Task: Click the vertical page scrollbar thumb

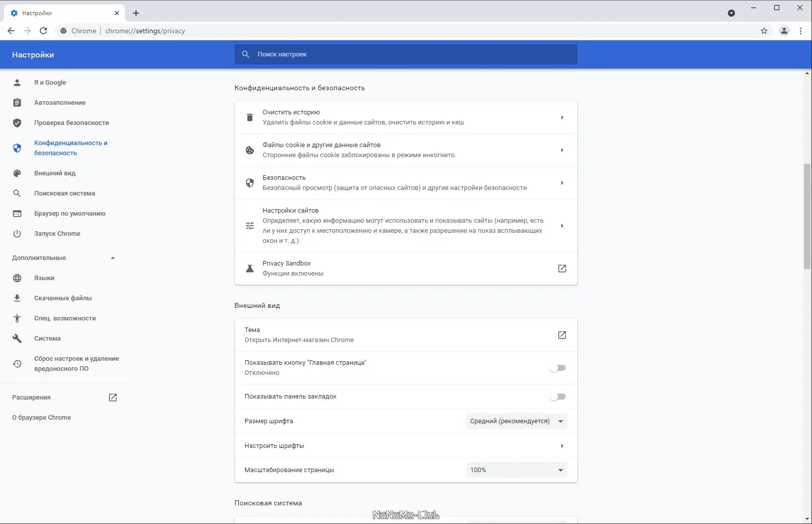Action: click(x=807, y=217)
